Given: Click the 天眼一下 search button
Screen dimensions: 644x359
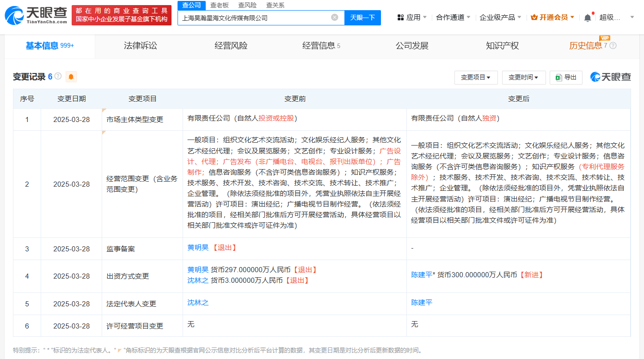Looking at the screenshot, I should tap(362, 18).
